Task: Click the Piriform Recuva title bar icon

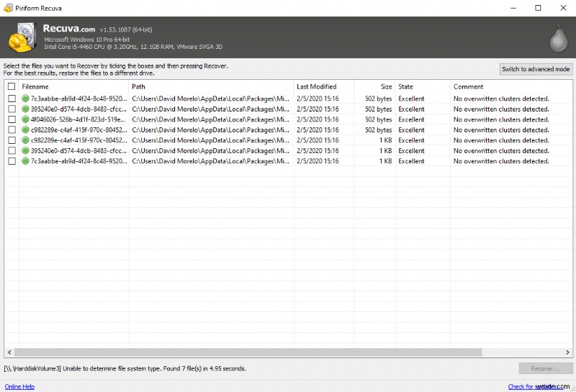Action: (x=8, y=8)
